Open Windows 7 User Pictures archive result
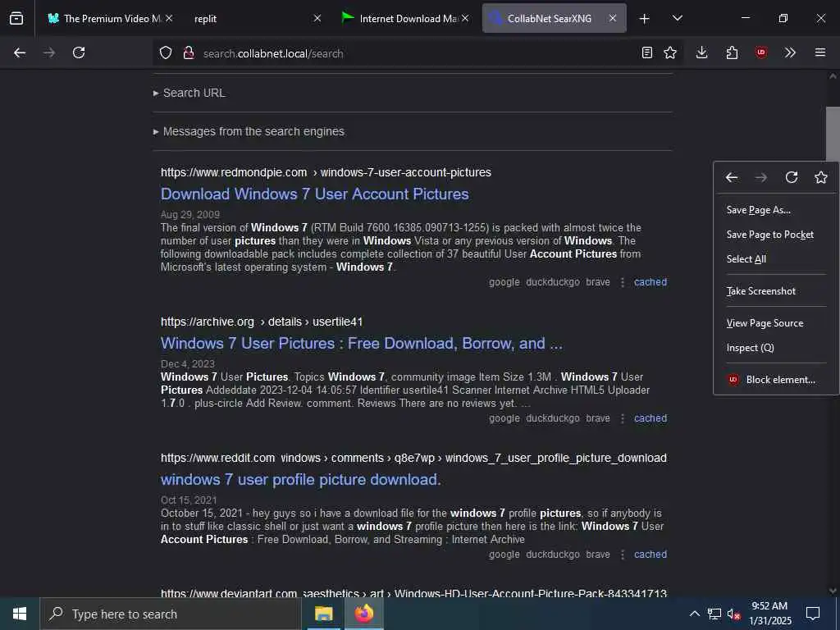Image resolution: width=840 pixels, height=630 pixels. coord(362,343)
